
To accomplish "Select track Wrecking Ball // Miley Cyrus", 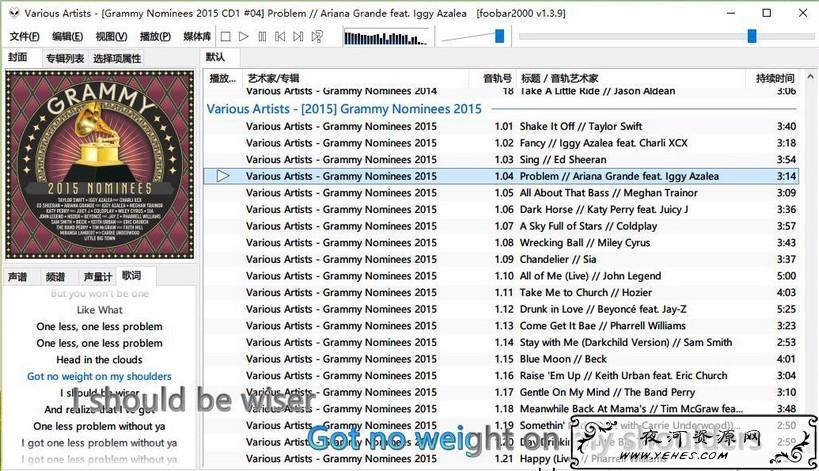I will 501,243.
